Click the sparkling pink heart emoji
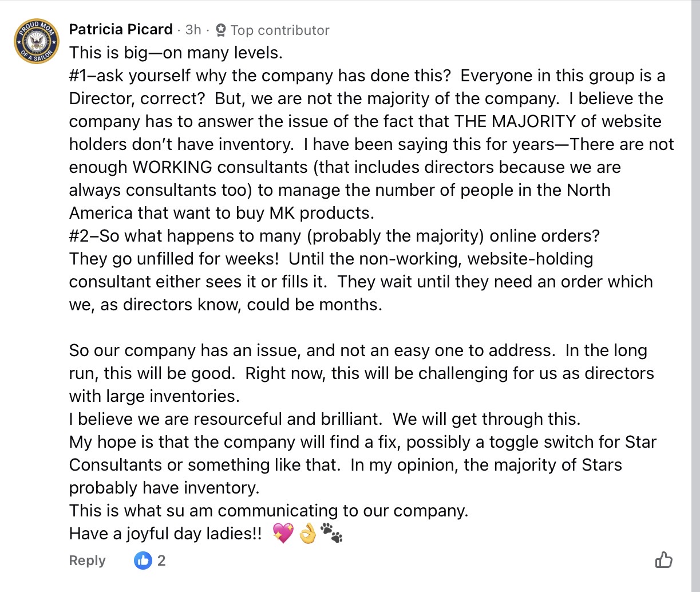This screenshot has width=700, height=592. click(x=283, y=534)
